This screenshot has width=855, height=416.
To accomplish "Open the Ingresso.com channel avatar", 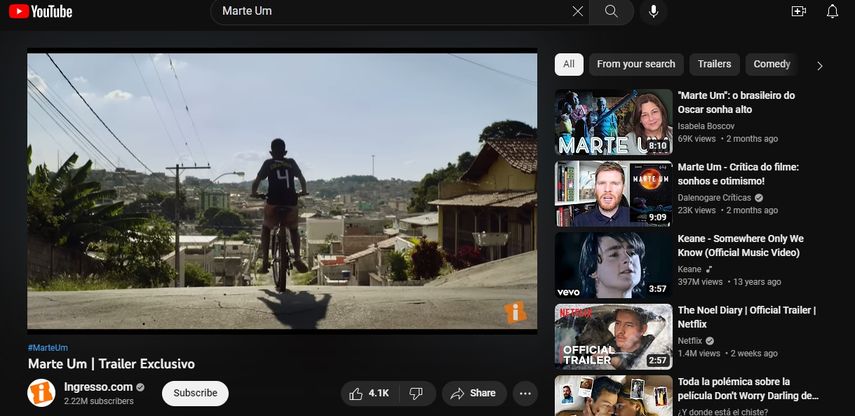I will coord(41,393).
